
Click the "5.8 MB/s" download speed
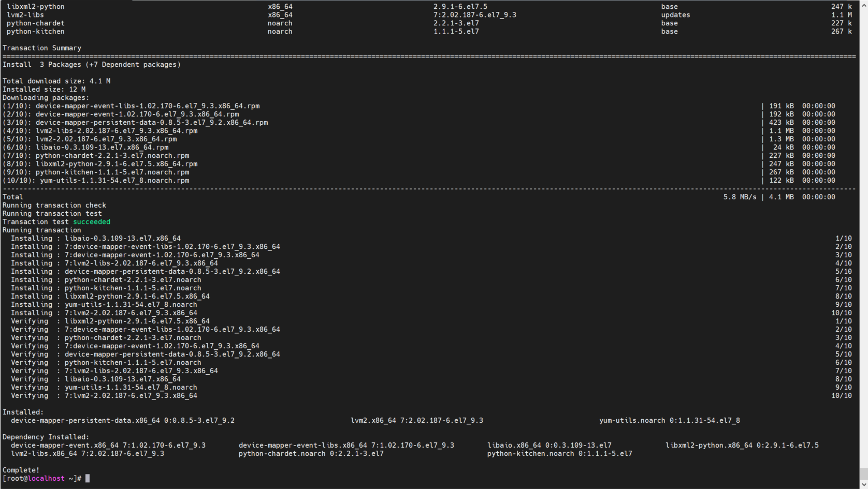point(740,197)
